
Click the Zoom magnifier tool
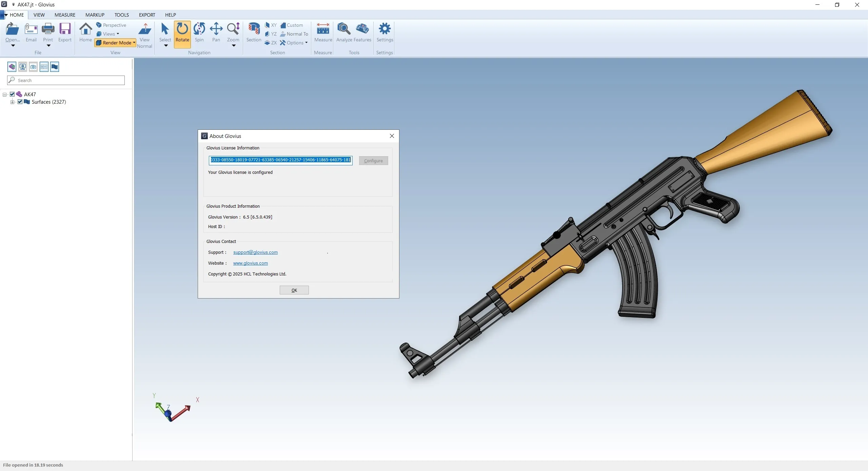(233, 29)
